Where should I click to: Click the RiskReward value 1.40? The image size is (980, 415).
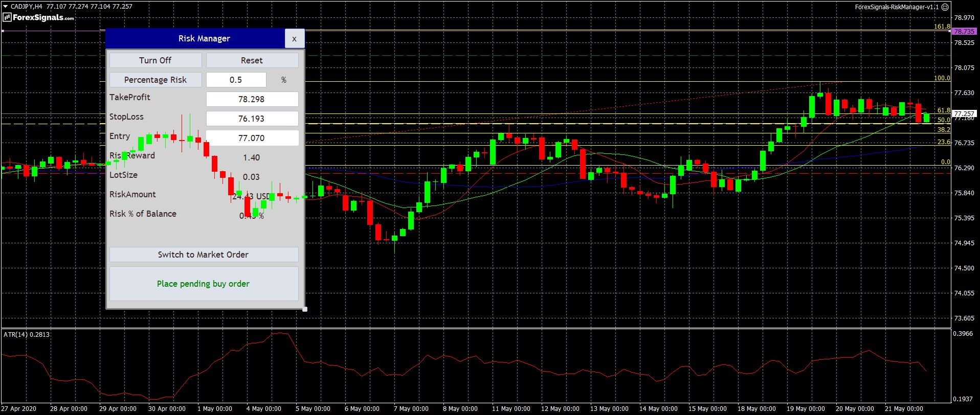pyautogui.click(x=252, y=157)
